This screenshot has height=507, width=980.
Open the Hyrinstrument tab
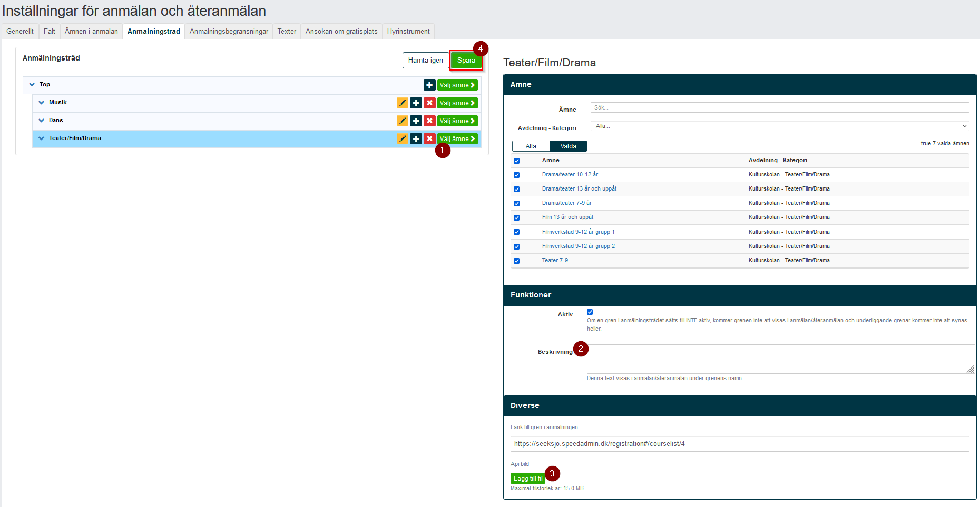pyautogui.click(x=408, y=32)
